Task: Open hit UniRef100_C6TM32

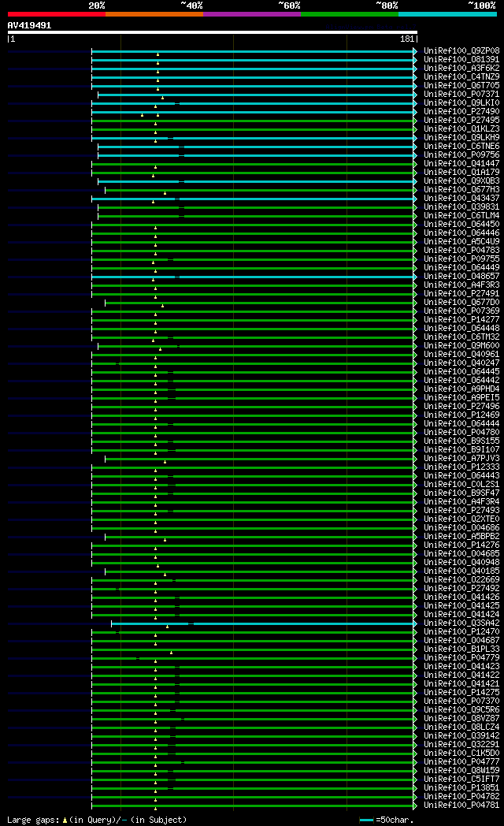Action: [462, 337]
